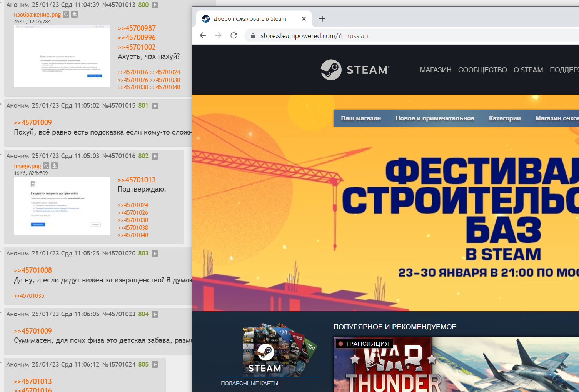Follow quote link >>45701009 in post 801
579x392 pixels.
33,122
